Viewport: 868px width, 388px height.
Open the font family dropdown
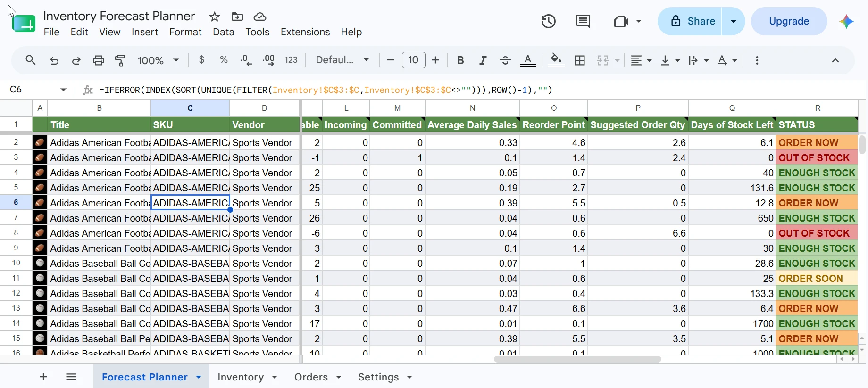342,60
